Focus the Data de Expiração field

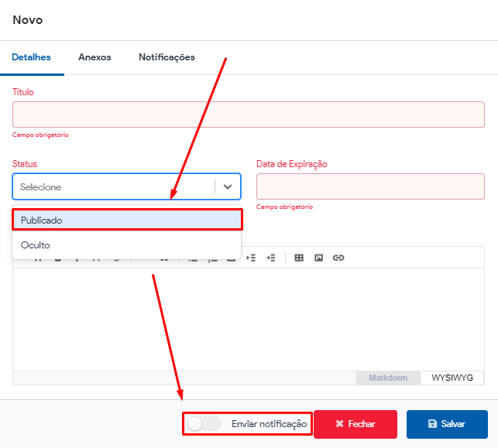[x=370, y=186]
